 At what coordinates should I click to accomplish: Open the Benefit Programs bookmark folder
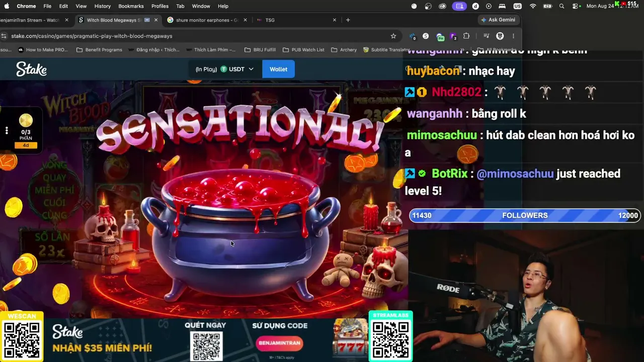pyautogui.click(x=99, y=50)
